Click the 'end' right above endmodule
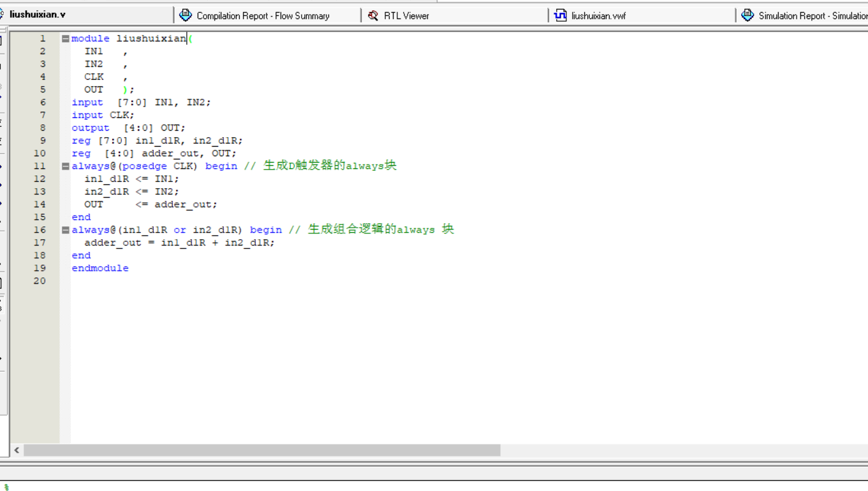 pyautogui.click(x=81, y=256)
